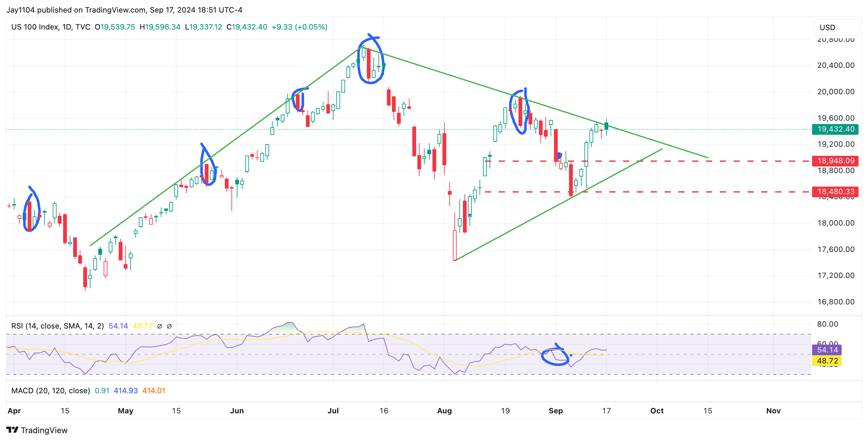Click the purple 54.14 RSI axis label
This screenshot has height=441, width=868.
click(x=827, y=350)
